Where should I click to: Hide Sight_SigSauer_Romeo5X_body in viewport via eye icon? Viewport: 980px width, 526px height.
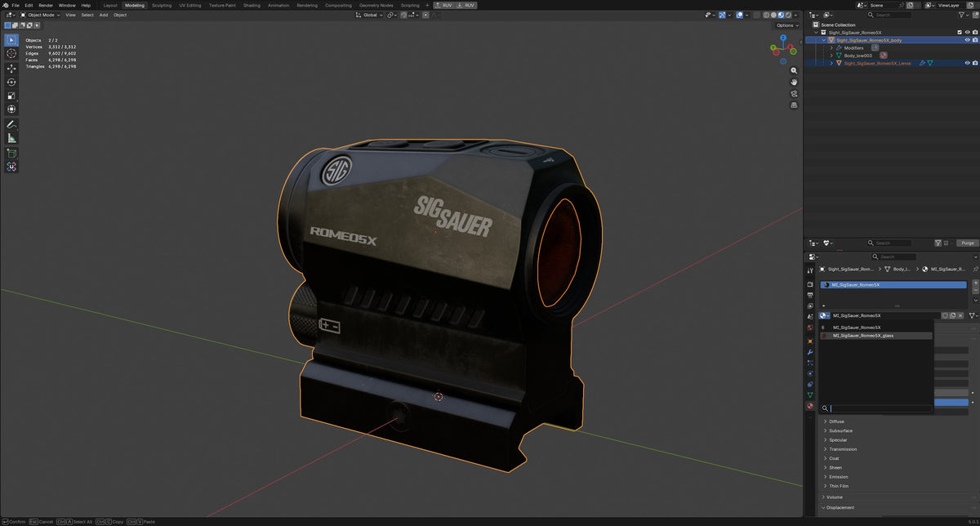(x=967, y=40)
